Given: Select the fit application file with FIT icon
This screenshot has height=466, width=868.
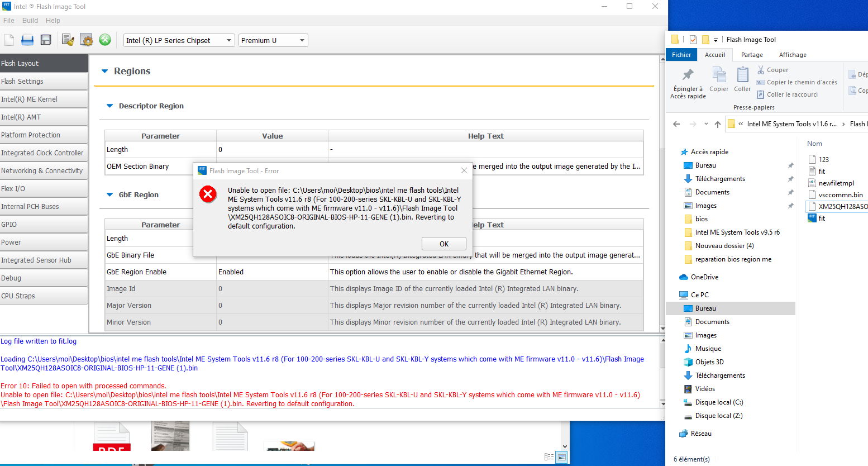Looking at the screenshot, I should (x=817, y=218).
